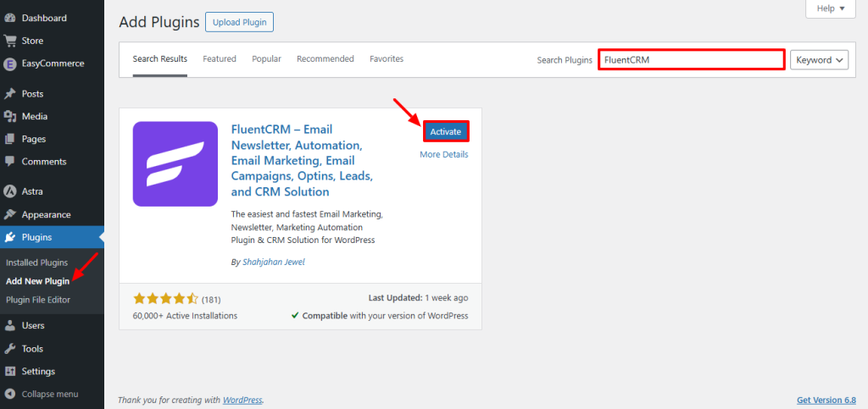
Task: Open the Keyword search type dropdown
Action: click(x=820, y=59)
